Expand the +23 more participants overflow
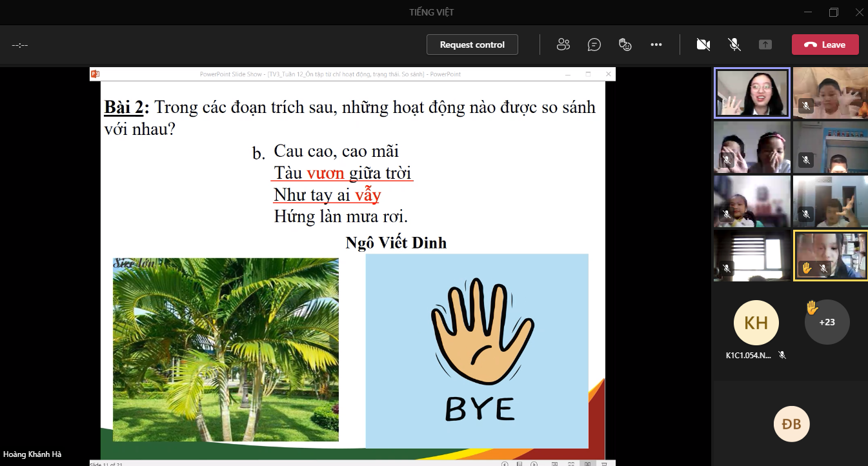The width and height of the screenshot is (868, 466). click(827, 321)
